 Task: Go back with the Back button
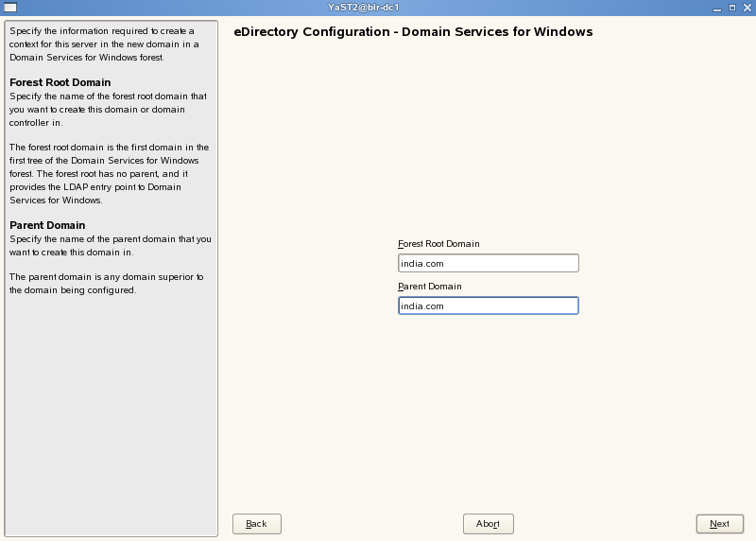[x=256, y=524]
